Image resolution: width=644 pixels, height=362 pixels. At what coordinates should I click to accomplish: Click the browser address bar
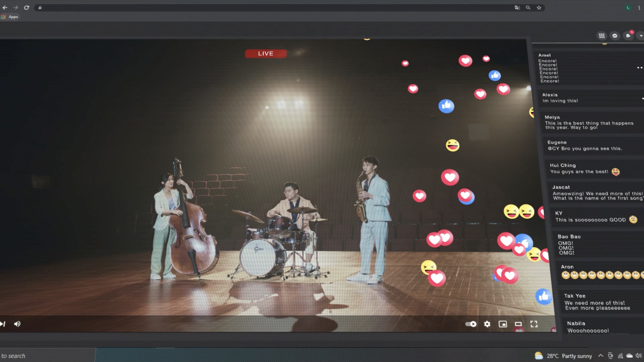(x=275, y=8)
